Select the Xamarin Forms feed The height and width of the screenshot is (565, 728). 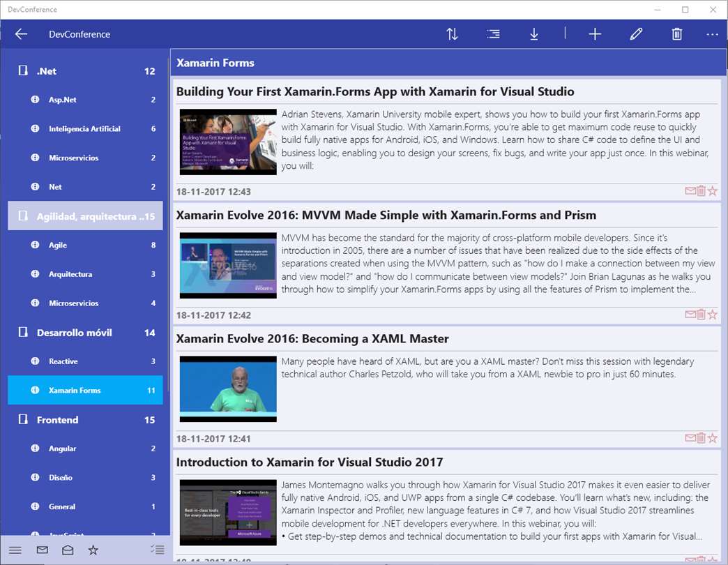(86, 390)
